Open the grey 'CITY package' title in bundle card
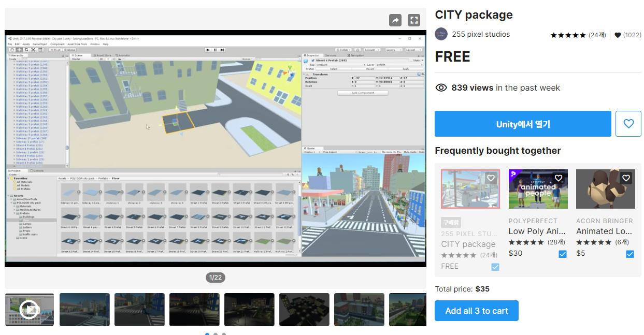Image resolution: width=644 pixels, height=335 pixels. pyautogui.click(x=468, y=244)
